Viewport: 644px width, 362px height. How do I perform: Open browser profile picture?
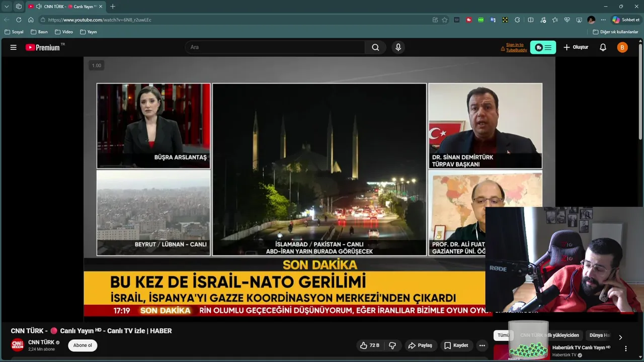click(591, 20)
